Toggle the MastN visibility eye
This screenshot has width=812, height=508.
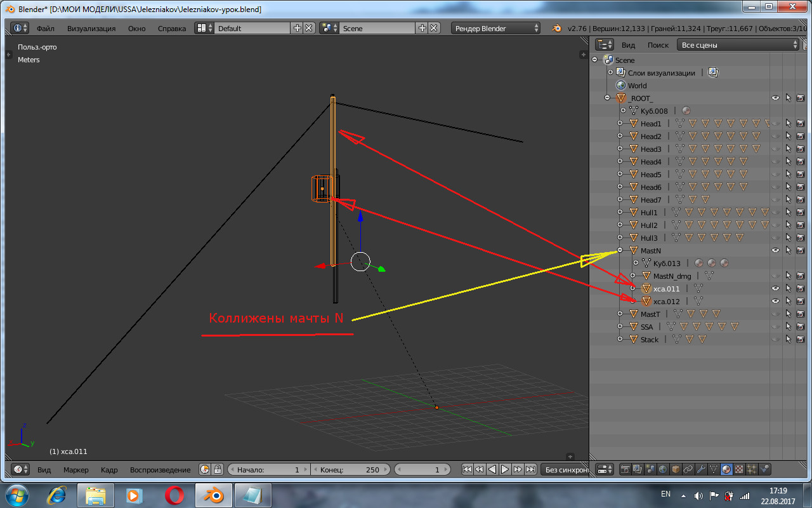click(775, 251)
